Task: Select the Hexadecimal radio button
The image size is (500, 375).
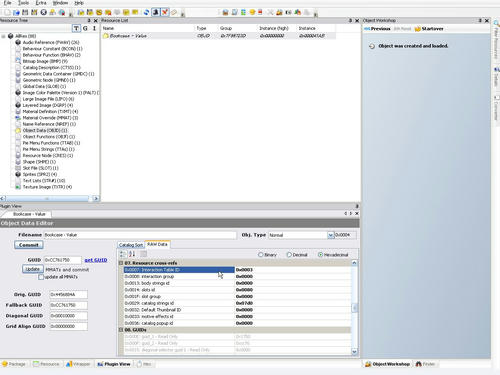Action: pos(320,255)
